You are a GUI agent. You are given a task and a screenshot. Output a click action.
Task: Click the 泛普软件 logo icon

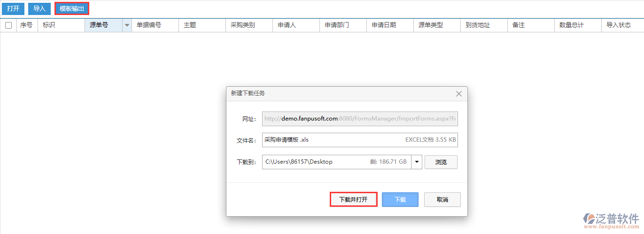(x=590, y=219)
